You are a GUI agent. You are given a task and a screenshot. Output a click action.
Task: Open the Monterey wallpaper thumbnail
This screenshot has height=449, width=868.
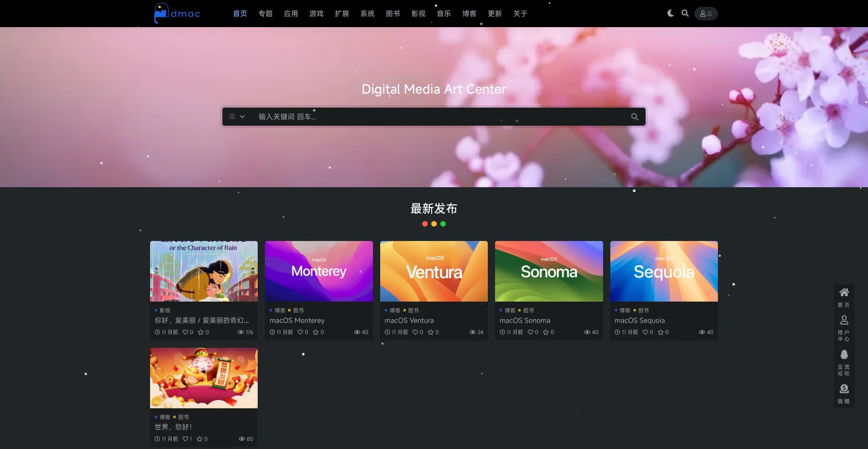pyautogui.click(x=319, y=271)
